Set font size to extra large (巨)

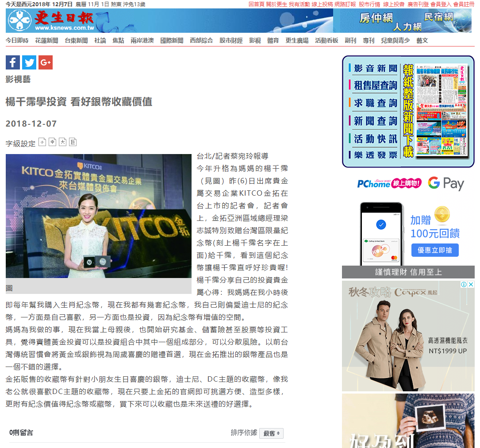[x=73, y=142]
